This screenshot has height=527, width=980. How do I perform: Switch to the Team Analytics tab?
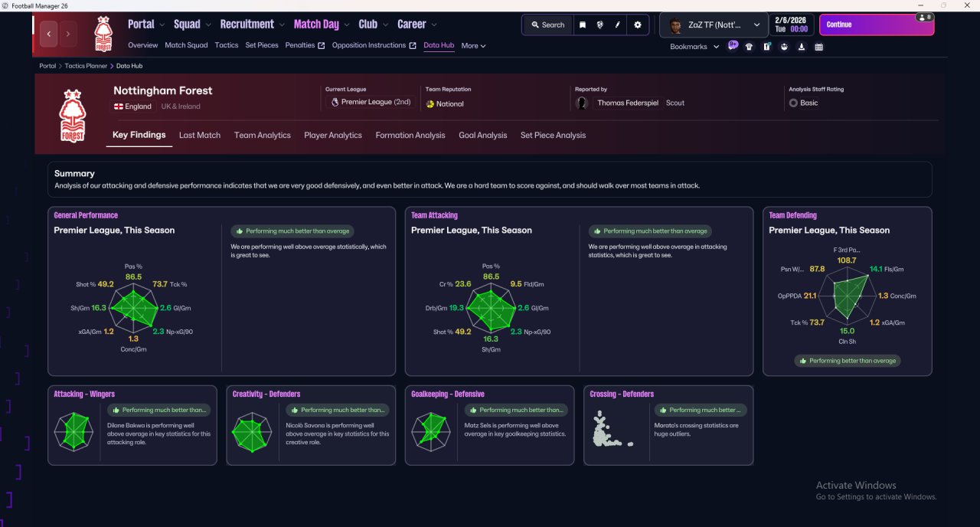tap(263, 135)
